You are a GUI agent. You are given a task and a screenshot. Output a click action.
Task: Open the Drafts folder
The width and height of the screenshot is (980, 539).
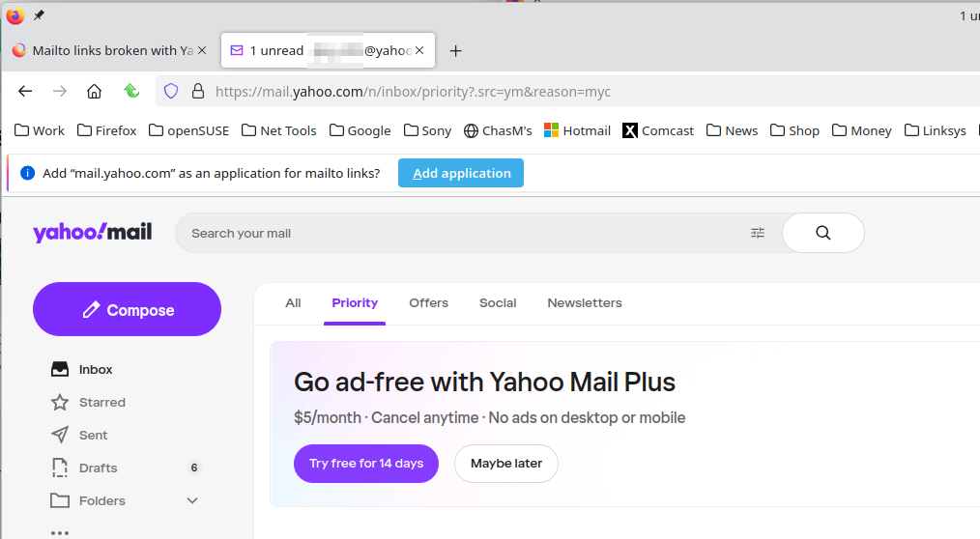(x=98, y=468)
